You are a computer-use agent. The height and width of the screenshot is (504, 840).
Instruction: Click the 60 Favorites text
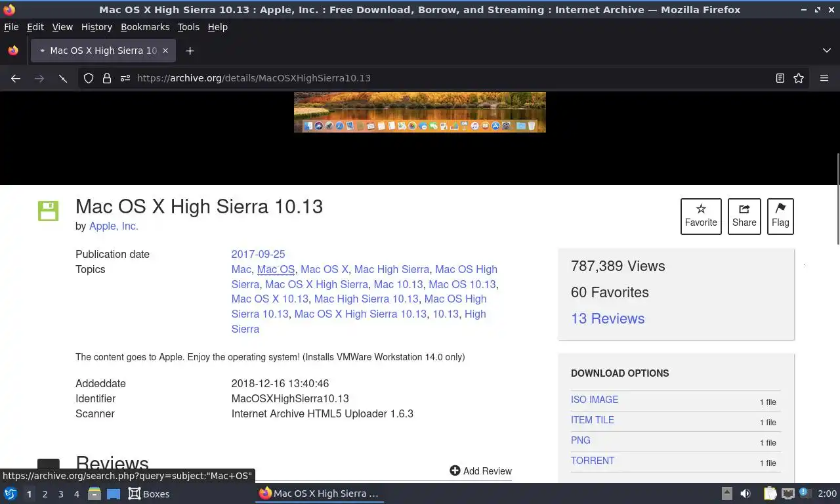(x=610, y=292)
